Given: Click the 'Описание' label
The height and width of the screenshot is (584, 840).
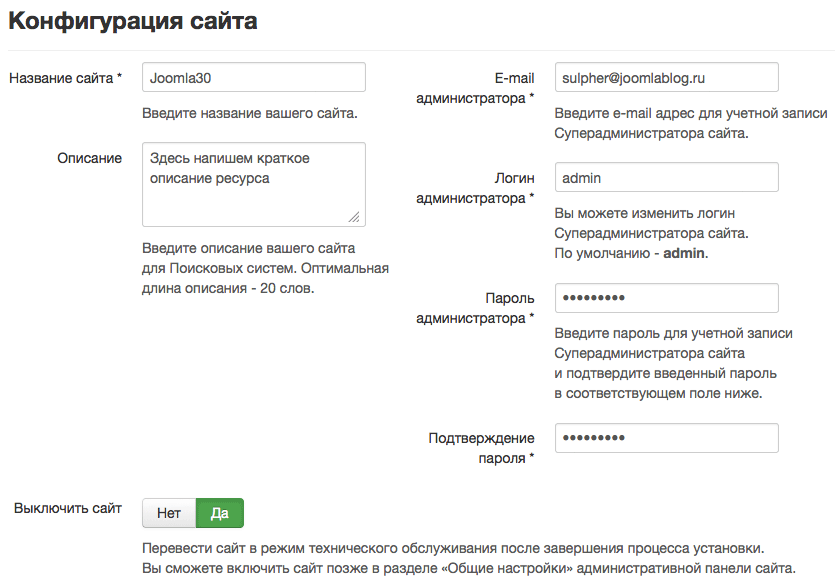Looking at the screenshot, I should [89, 158].
